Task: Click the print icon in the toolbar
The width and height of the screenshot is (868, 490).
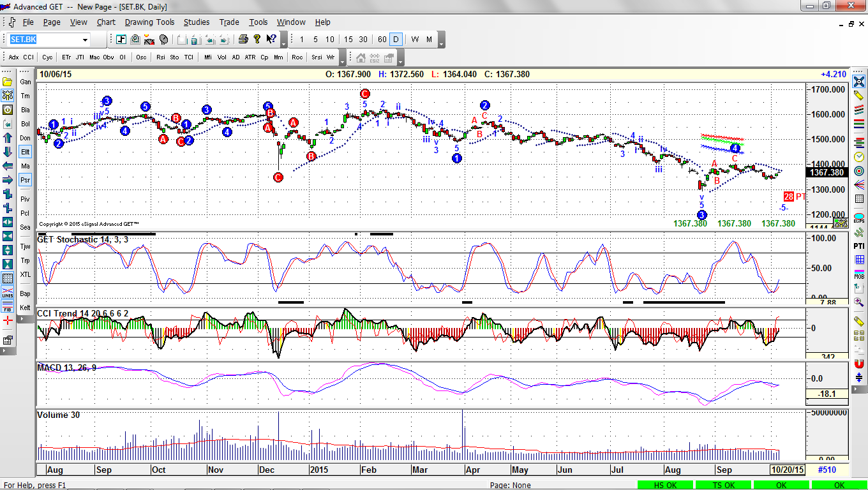Action: (x=243, y=40)
